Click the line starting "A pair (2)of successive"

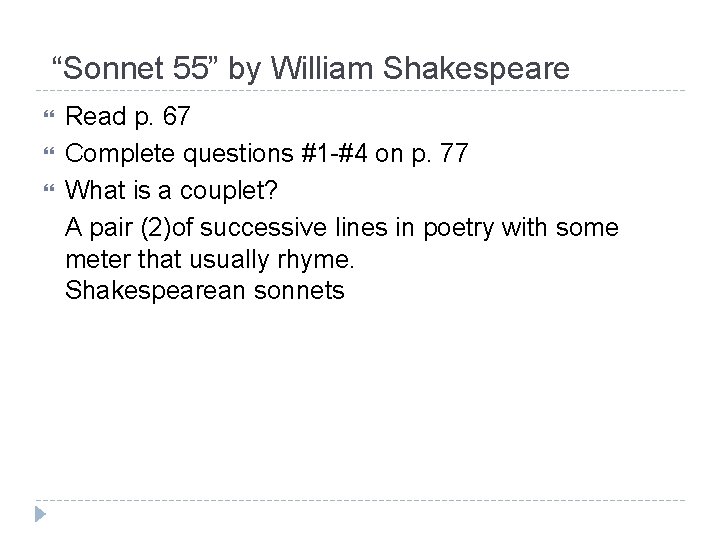[341, 227]
